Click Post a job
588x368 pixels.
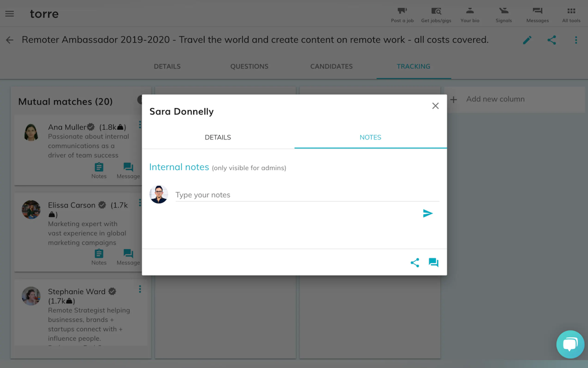402,14
